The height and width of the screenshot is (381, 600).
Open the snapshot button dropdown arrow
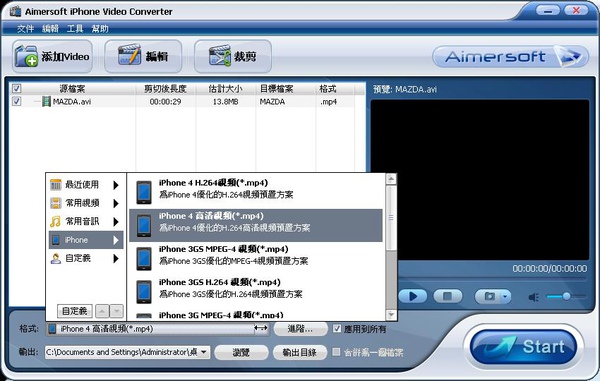[505, 296]
